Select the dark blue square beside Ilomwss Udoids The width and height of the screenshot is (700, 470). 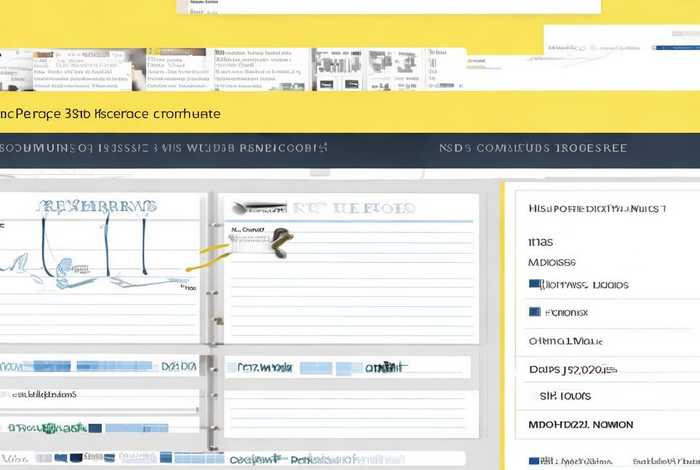[535, 285]
